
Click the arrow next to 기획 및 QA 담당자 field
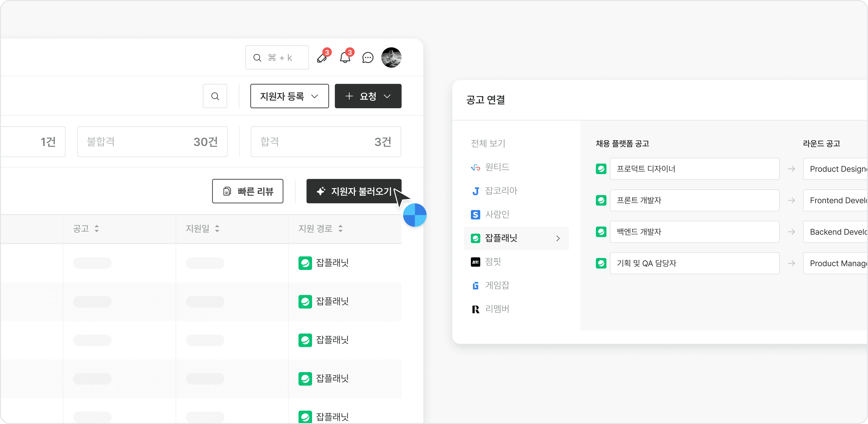[792, 263]
